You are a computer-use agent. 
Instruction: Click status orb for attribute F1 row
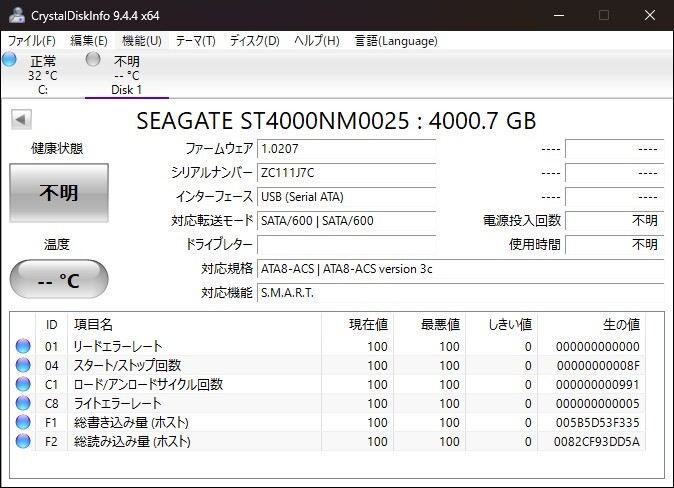click(x=23, y=422)
